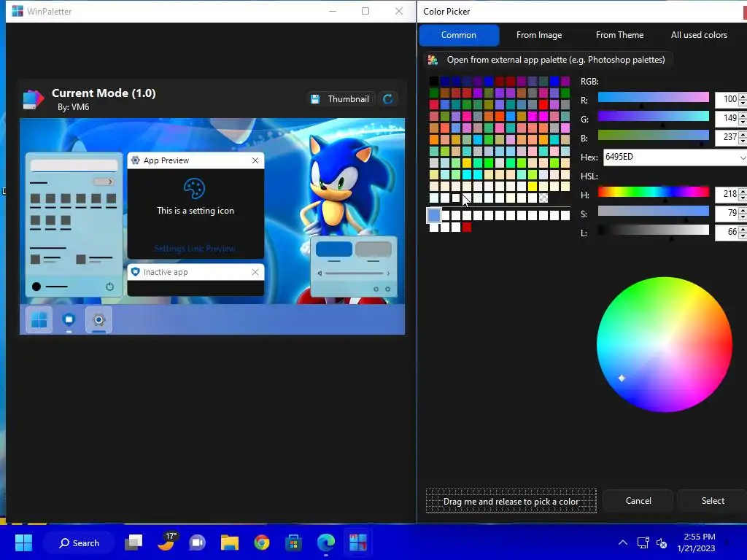The image size is (747, 560).
Task: Click the Select button
Action: pyautogui.click(x=713, y=500)
